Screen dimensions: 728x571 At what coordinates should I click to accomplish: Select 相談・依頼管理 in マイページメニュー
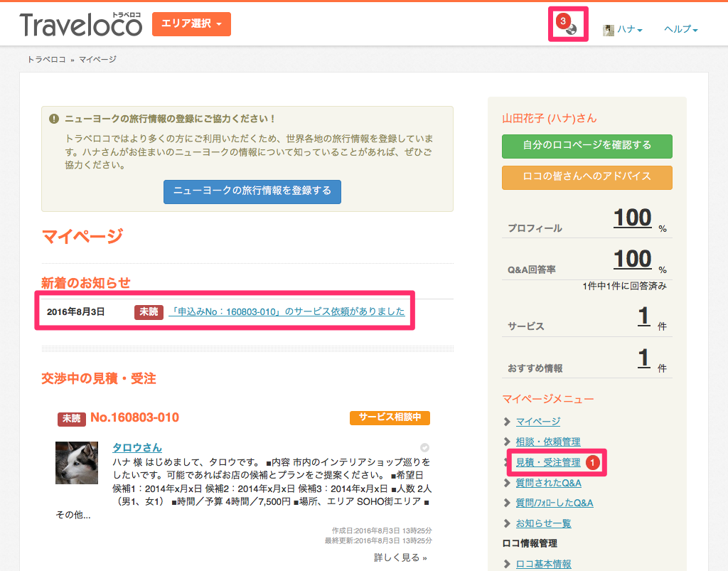click(548, 442)
